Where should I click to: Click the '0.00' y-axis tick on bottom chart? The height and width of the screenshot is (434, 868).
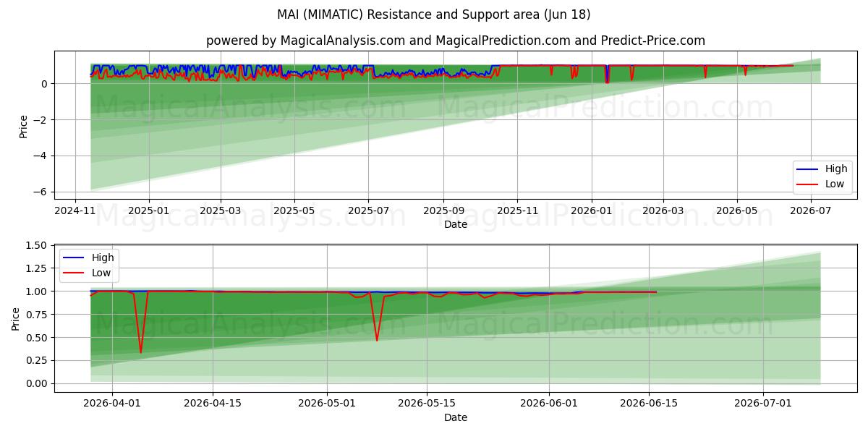[x=38, y=383]
